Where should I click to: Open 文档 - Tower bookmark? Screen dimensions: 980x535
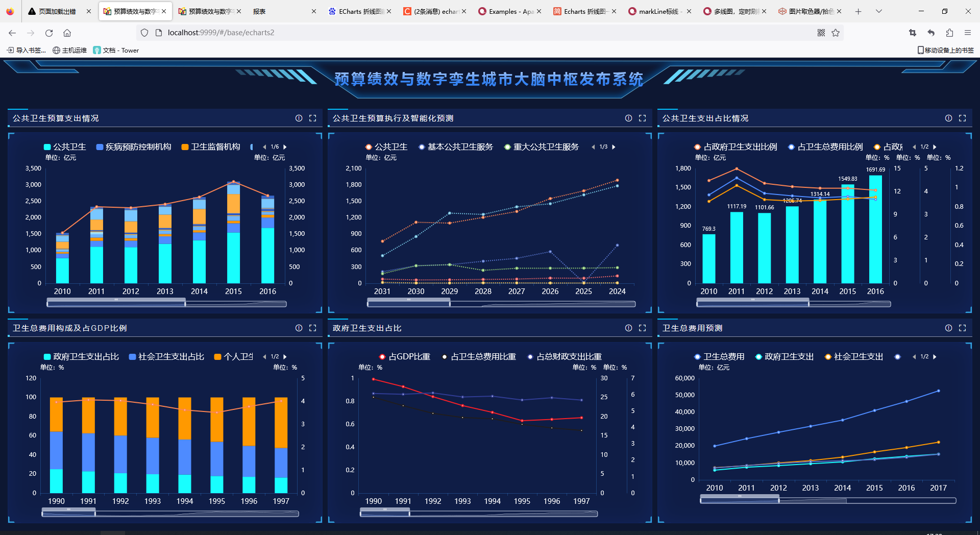tap(116, 50)
